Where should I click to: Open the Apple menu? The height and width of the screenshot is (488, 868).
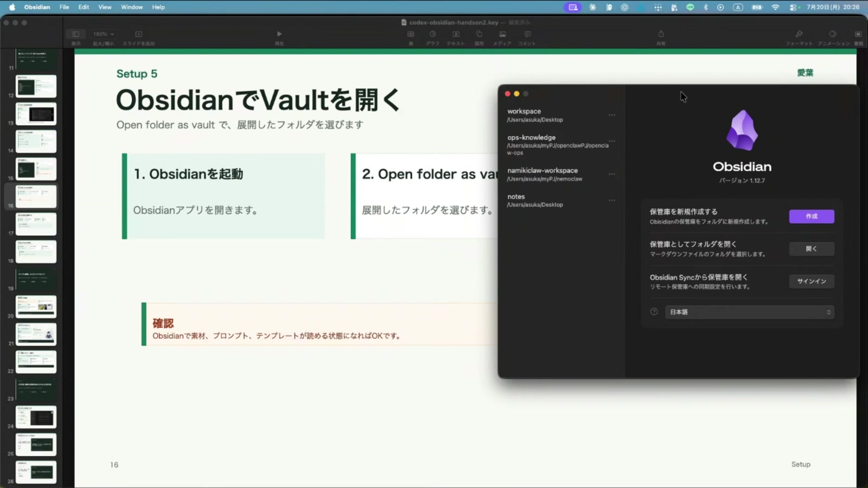12,7
